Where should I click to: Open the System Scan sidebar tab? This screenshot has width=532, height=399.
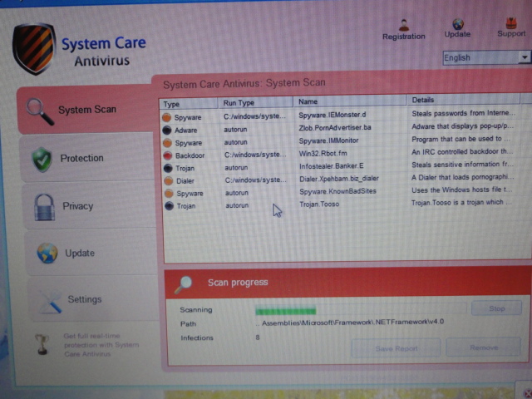(x=85, y=111)
